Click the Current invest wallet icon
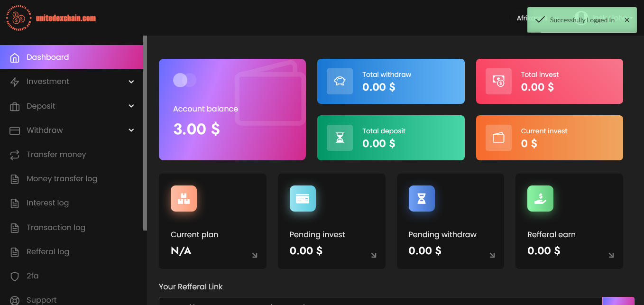Viewport: 644px width, 305px height. tap(498, 138)
